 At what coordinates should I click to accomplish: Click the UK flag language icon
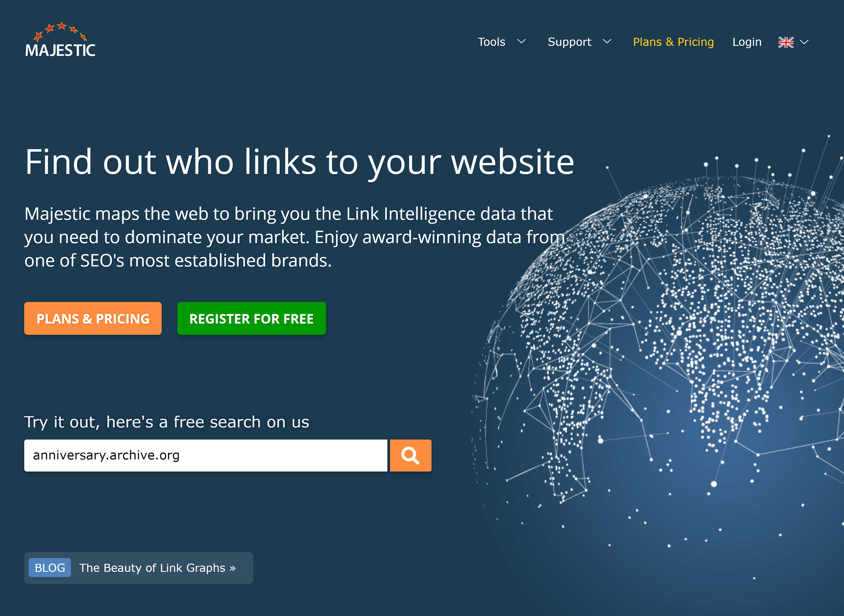coord(786,41)
